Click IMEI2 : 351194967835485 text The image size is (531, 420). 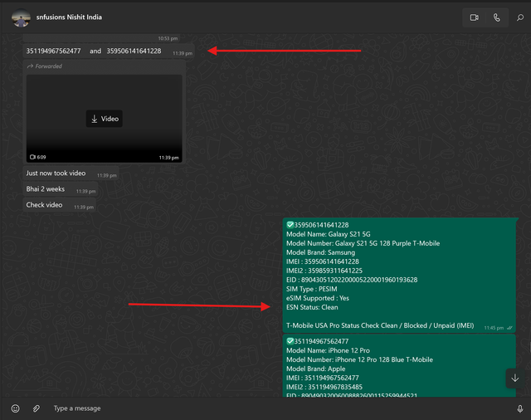pyautogui.click(x=324, y=387)
